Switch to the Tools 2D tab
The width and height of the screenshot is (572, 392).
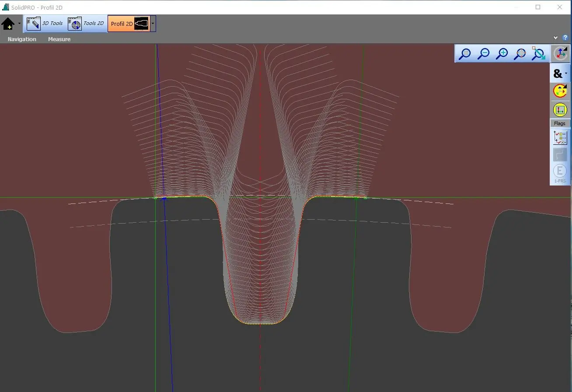click(x=87, y=24)
